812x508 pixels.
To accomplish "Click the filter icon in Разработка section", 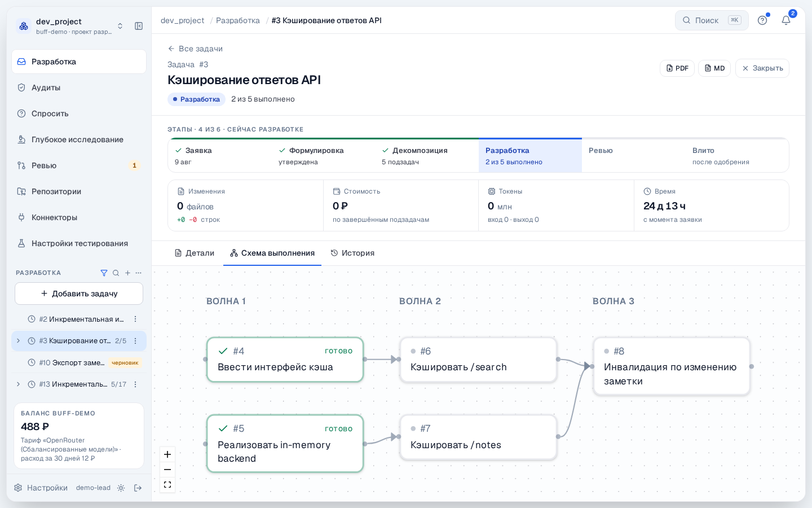I will [x=104, y=273].
